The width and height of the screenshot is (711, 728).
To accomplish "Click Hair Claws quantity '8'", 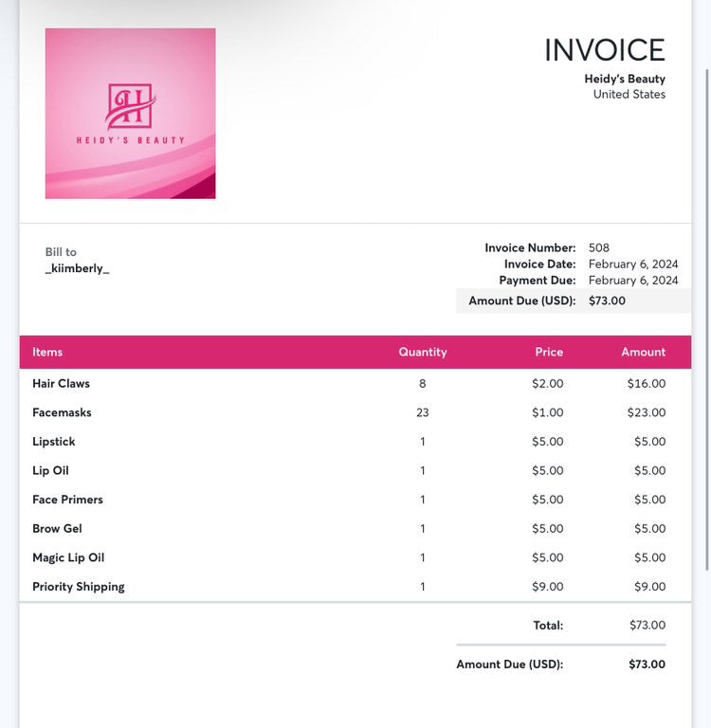I will (422, 384).
